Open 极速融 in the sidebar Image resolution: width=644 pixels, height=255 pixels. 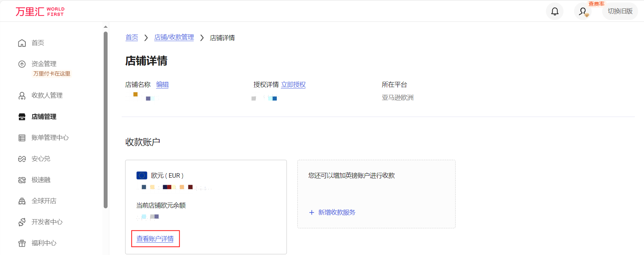tap(41, 180)
